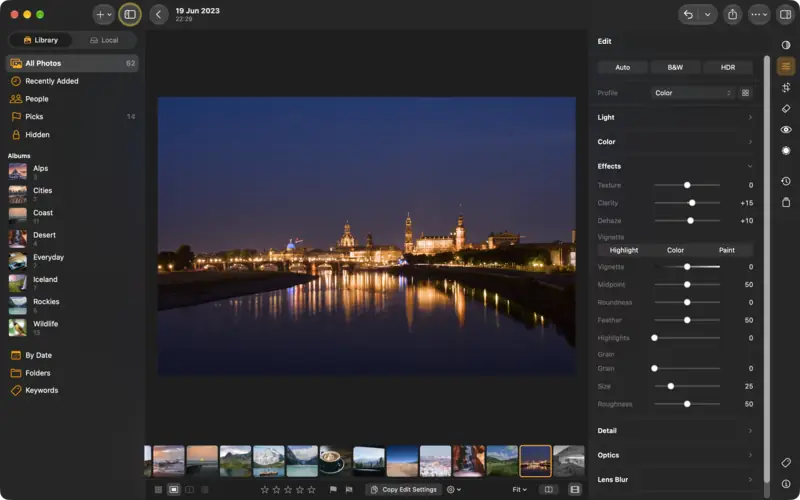
Task: Open the Iceland album
Action: (x=72, y=283)
